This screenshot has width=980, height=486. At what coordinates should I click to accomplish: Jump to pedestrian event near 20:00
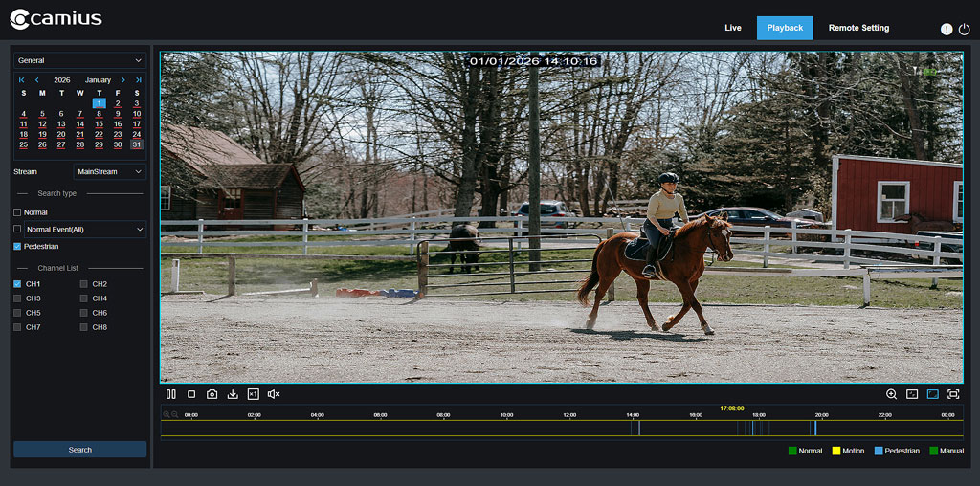tap(815, 428)
